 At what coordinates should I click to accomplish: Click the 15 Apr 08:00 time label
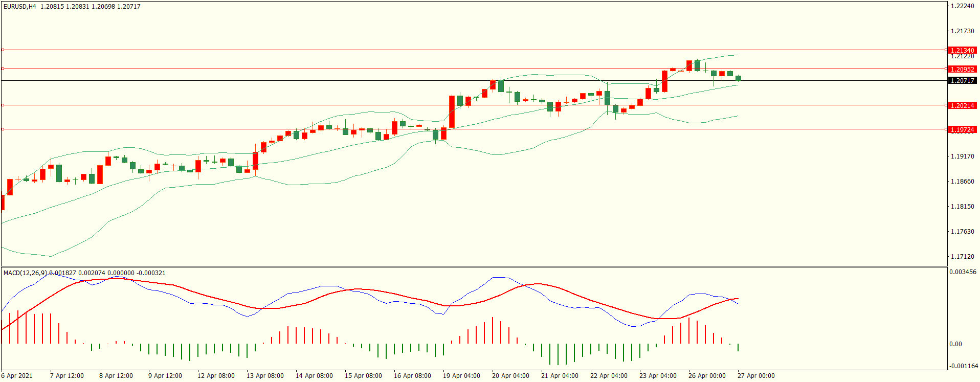[363, 376]
